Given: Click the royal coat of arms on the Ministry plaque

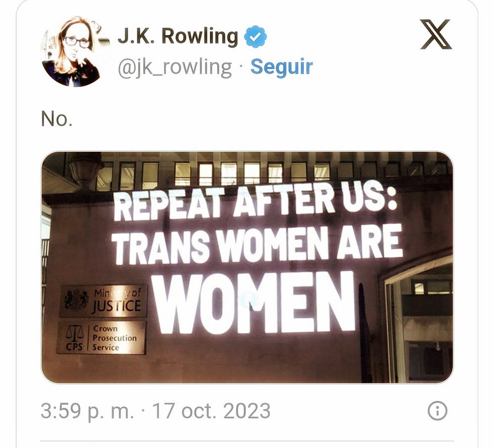Looking at the screenshot, I should (76, 300).
